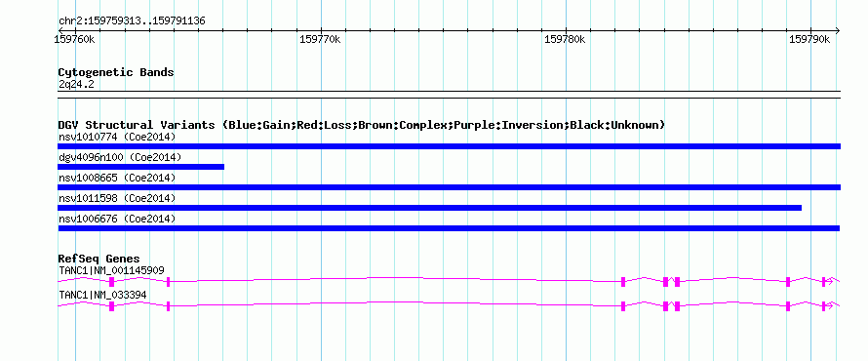
Task: Select the 159760k ruler tick label
Action: tap(74, 39)
